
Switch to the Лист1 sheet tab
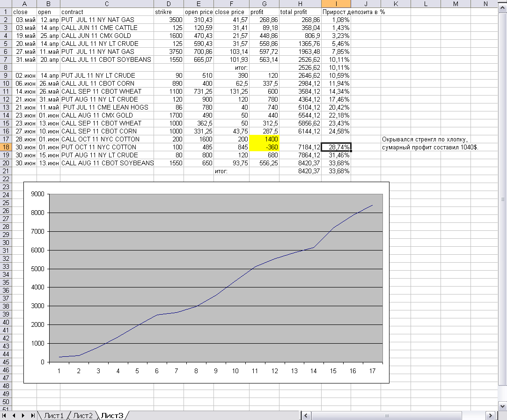54,416
